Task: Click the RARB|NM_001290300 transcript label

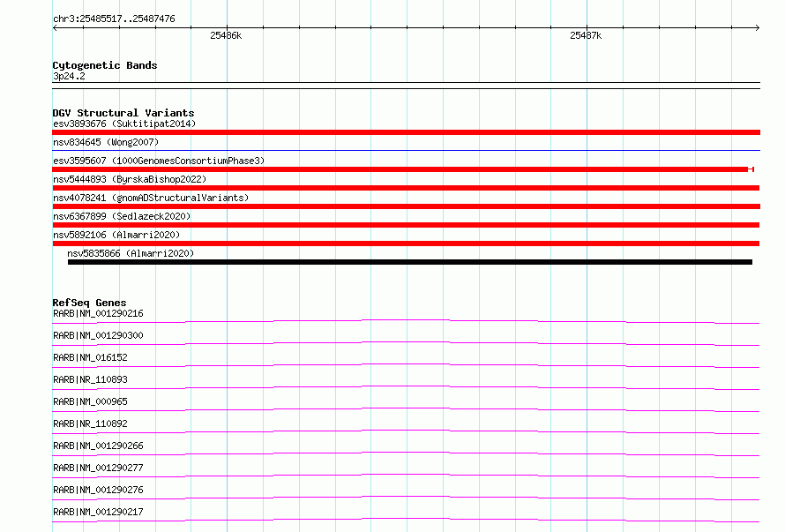Action: [98, 335]
